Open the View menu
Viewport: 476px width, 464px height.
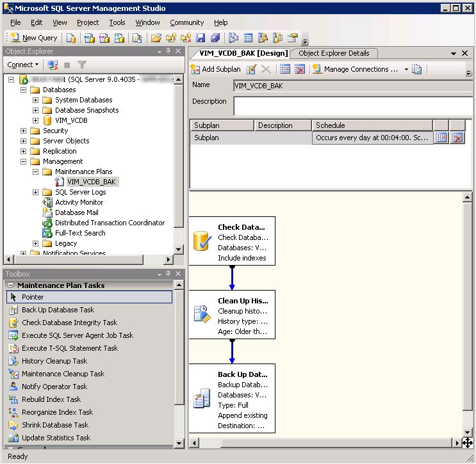coord(60,22)
